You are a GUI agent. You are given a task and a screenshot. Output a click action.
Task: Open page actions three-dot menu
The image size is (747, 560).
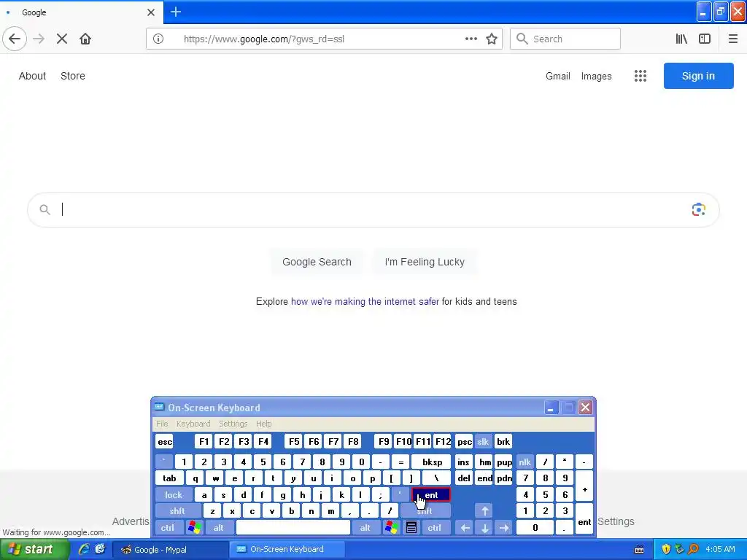(471, 39)
